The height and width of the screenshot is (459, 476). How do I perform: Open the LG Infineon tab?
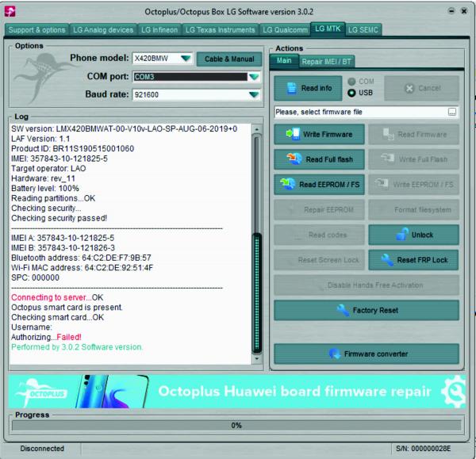click(x=159, y=30)
